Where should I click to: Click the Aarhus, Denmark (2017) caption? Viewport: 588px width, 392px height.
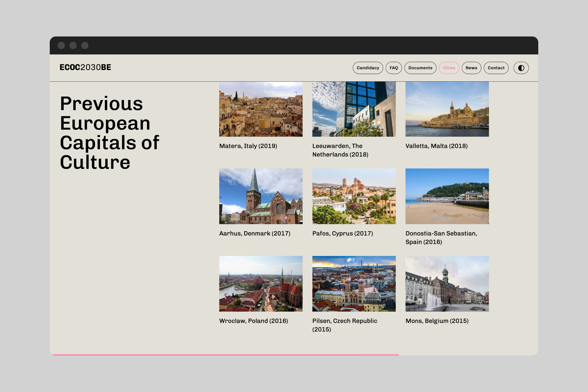[255, 233]
